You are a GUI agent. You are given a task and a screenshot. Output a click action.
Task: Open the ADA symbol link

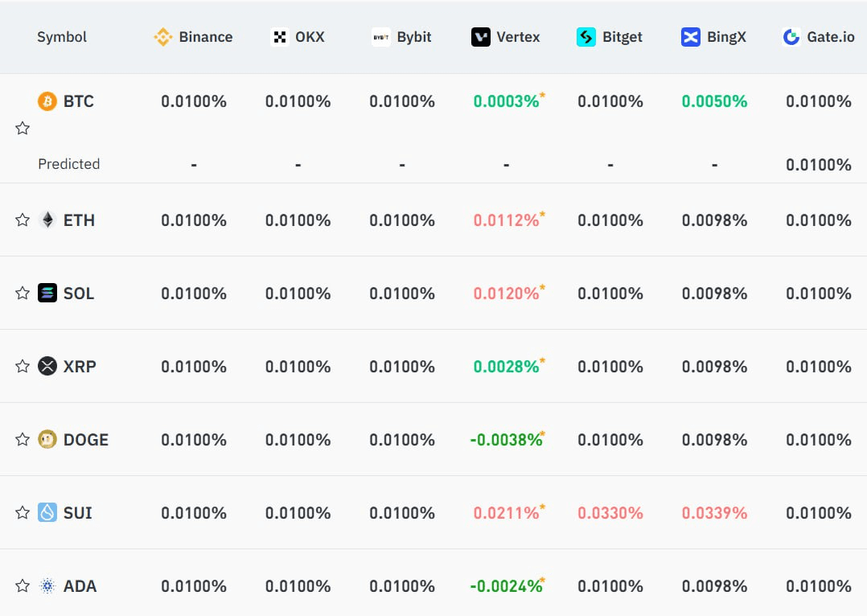click(x=80, y=585)
